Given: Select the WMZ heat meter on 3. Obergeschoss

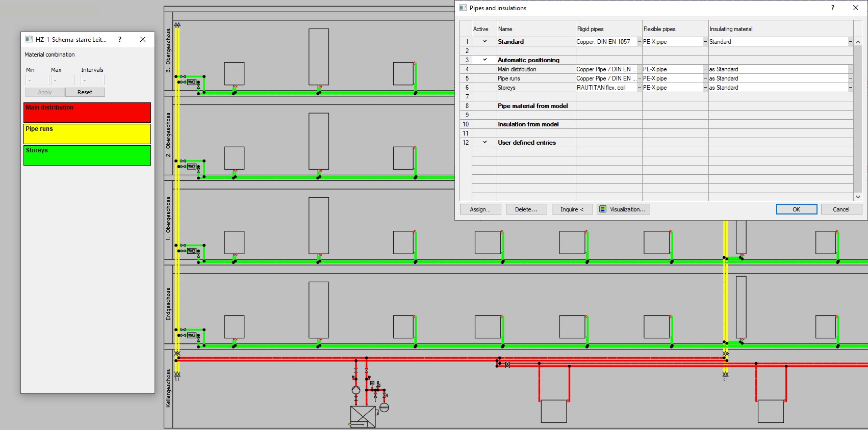Looking at the screenshot, I should (192, 82).
